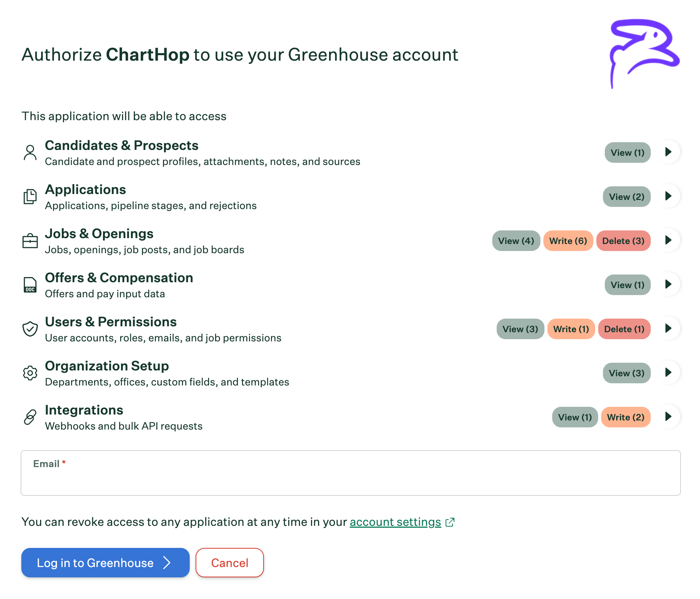Image resolution: width=700 pixels, height=599 pixels.
Task: Select the Organization Setup heading
Action: [107, 366]
